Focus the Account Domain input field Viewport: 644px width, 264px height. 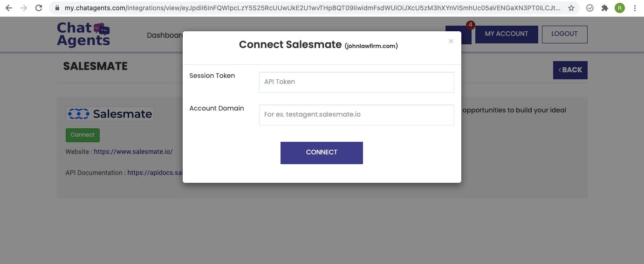click(x=356, y=115)
